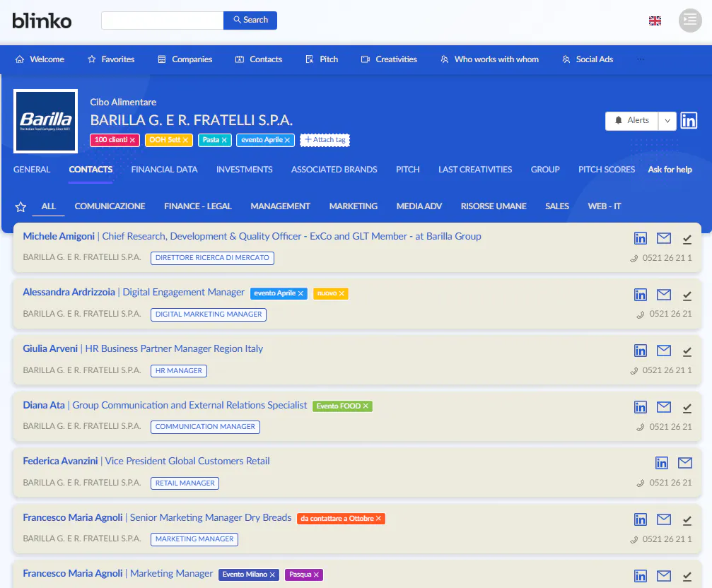The image size is (712, 588).
Task: Remove company 'evento Aprile' tag
Action: (x=287, y=140)
